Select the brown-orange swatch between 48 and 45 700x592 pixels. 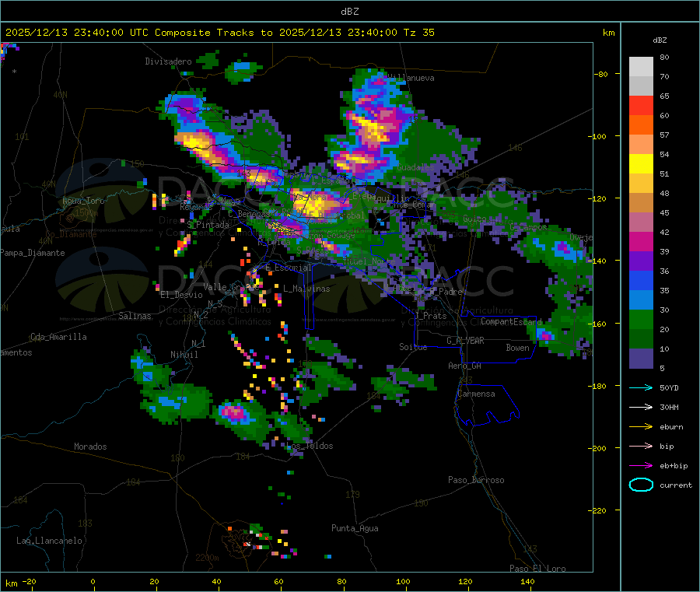pyautogui.click(x=641, y=203)
